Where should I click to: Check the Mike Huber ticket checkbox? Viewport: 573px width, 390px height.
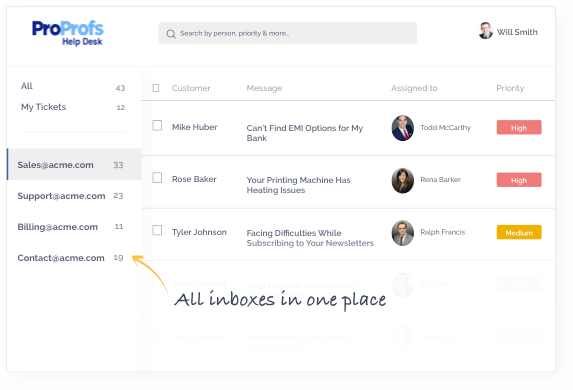(157, 125)
